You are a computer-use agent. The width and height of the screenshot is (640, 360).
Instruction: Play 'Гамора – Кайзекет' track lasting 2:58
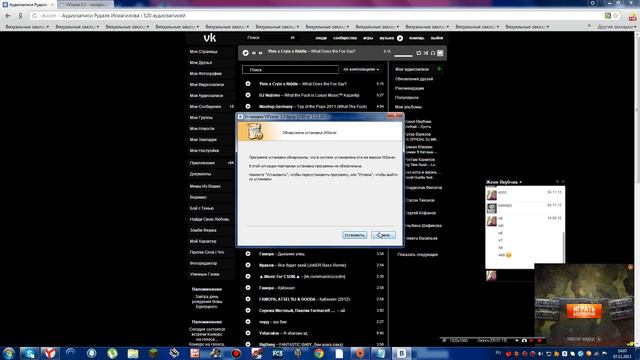pos(248,288)
